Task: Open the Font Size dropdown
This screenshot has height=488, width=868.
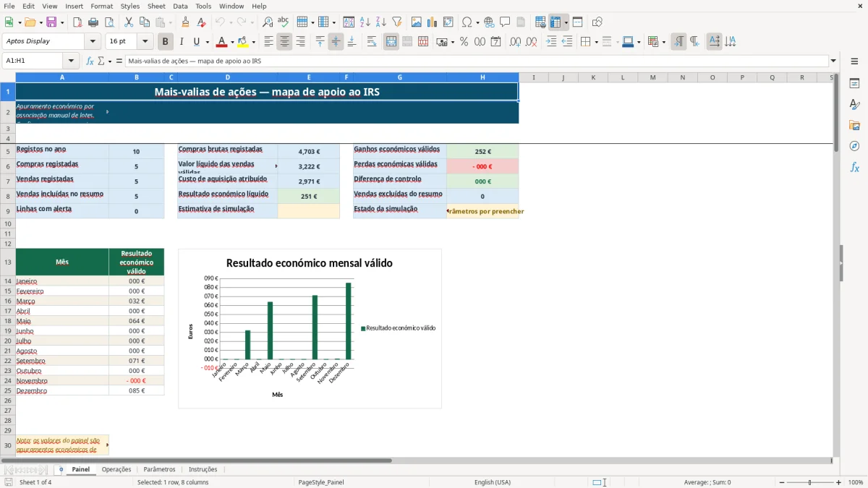Action: tap(145, 42)
